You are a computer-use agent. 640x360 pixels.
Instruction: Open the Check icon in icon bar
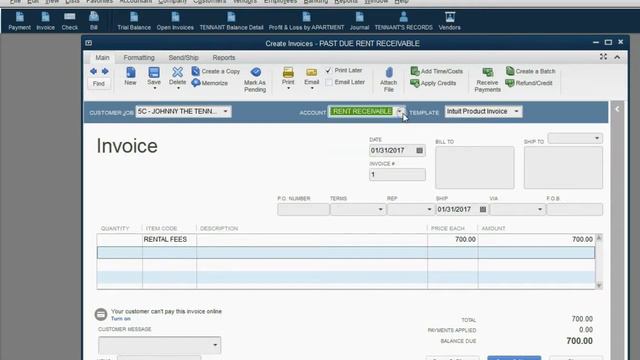click(x=69, y=21)
